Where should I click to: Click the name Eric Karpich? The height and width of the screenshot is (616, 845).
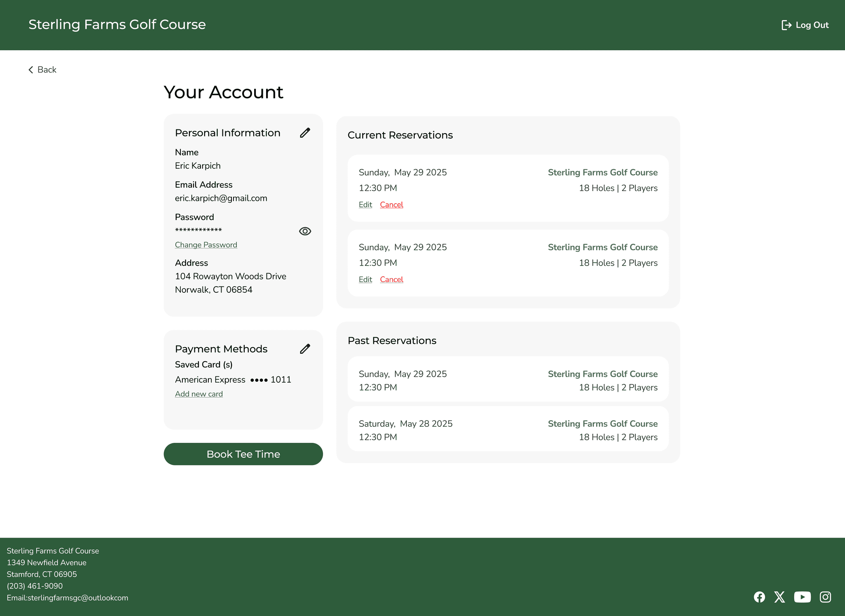click(x=198, y=166)
